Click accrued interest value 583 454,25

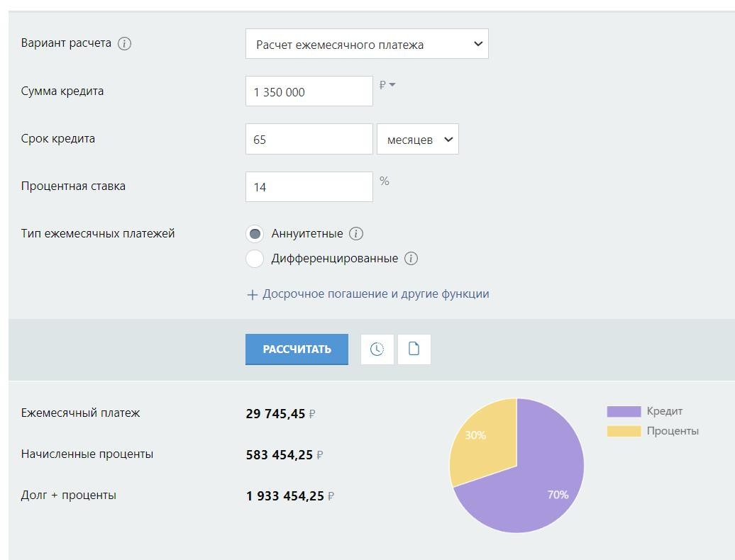[x=280, y=454]
